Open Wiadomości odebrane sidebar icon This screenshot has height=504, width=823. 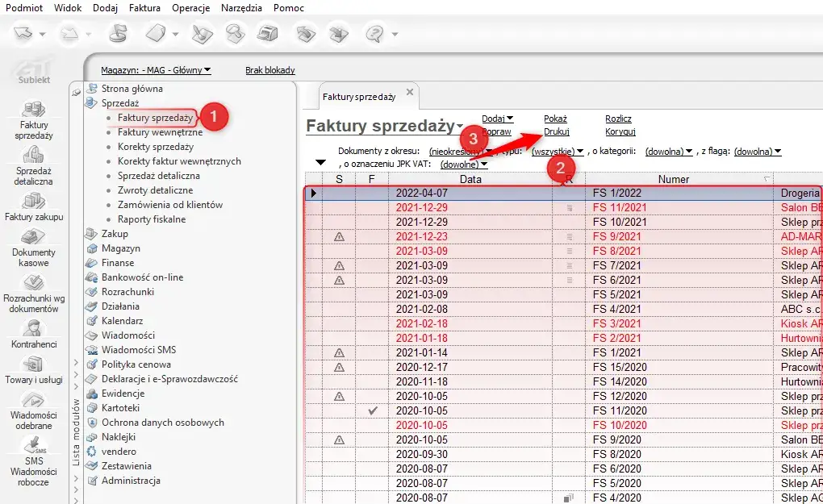pos(33,401)
